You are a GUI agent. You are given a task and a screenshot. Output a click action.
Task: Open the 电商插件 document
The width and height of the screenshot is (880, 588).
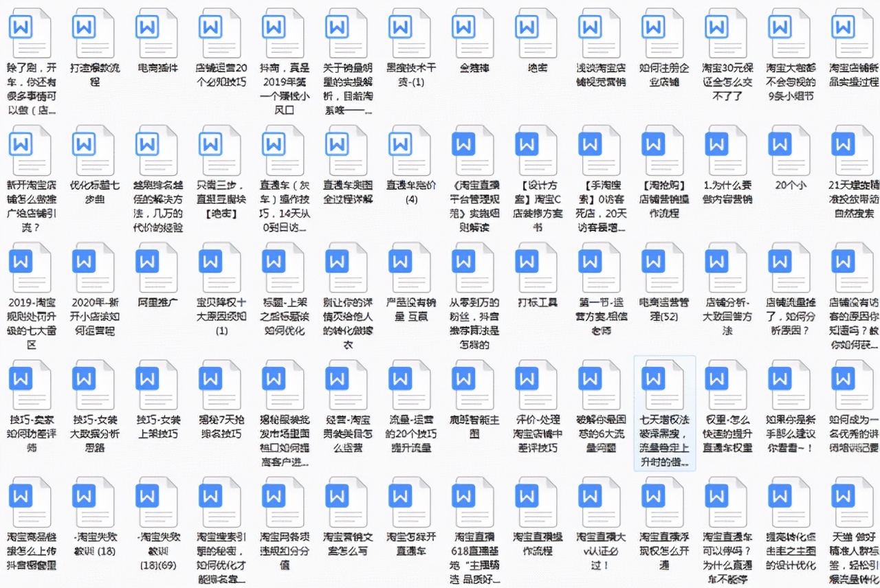[x=157, y=32]
